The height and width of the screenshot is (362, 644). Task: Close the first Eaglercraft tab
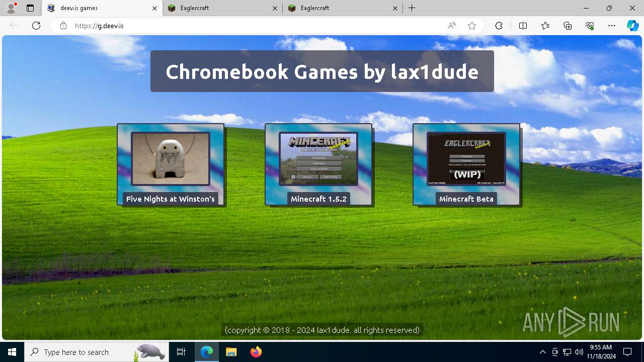pyautogui.click(x=275, y=8)
